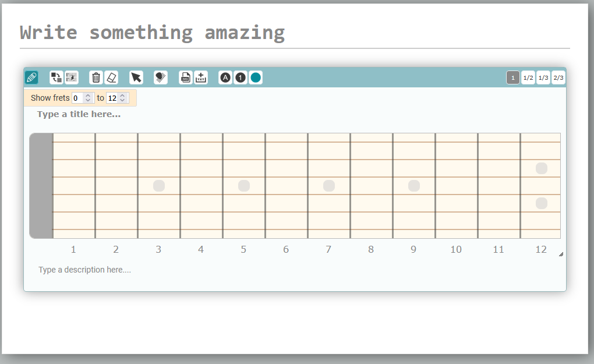Switch to the 2/3 scale tab
Screen dimensions: 594x364
558,77
